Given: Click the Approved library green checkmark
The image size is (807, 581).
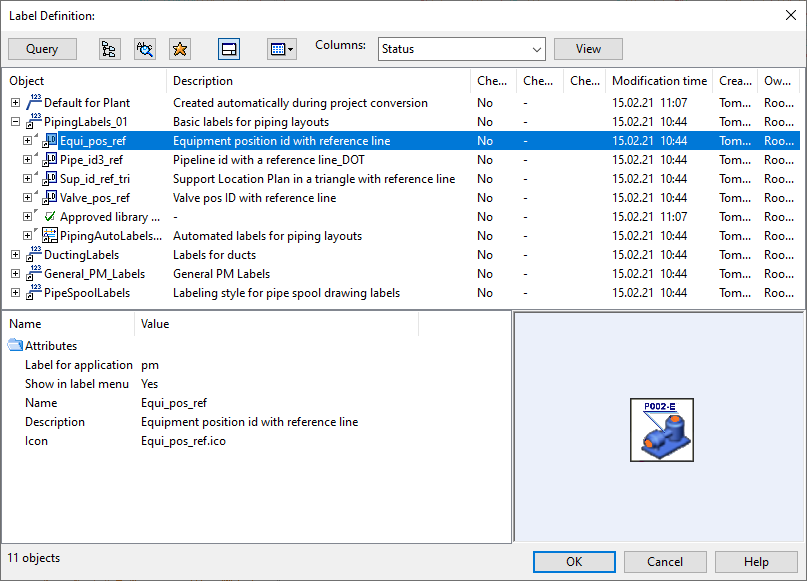Looking at the screenshot, I should [49, 217].
